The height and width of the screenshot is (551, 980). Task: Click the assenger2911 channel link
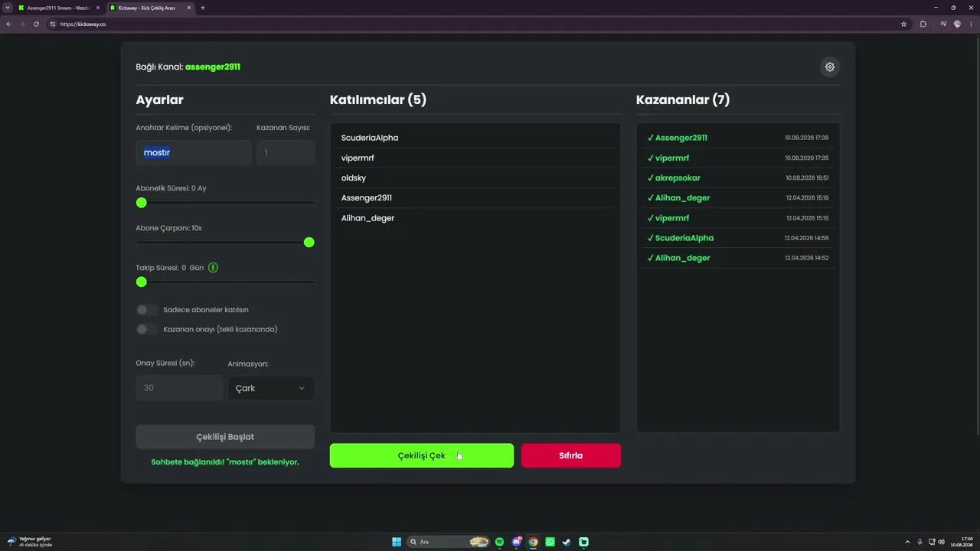tap(213, 67)
